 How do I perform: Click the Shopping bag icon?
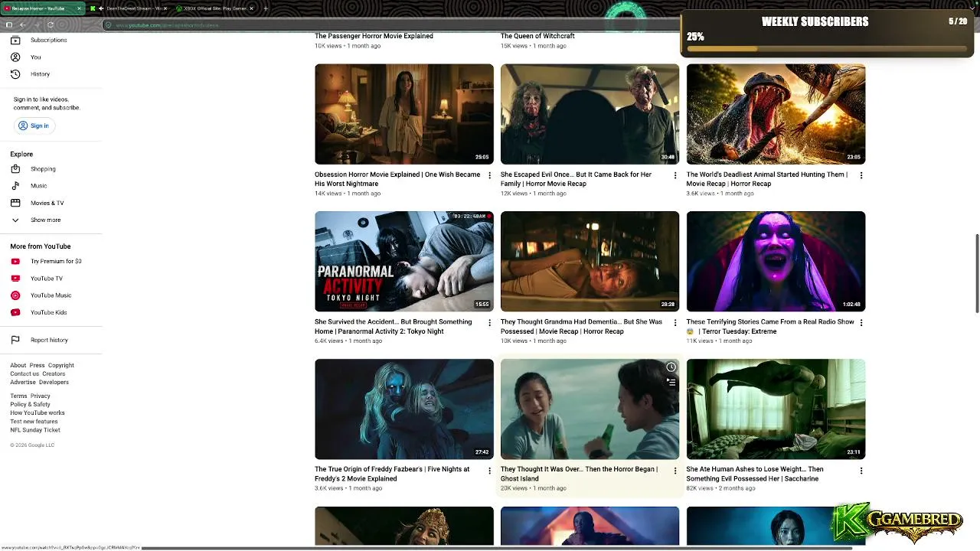[15, 169]
